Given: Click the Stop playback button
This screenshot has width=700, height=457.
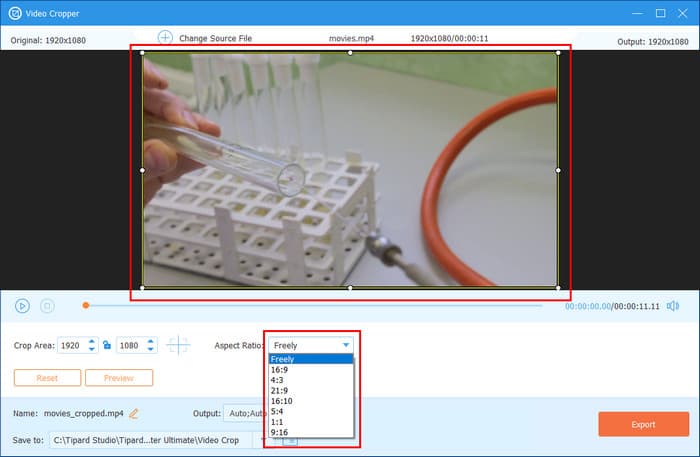Looking at the screenshot, I should (x=47, y=305).
